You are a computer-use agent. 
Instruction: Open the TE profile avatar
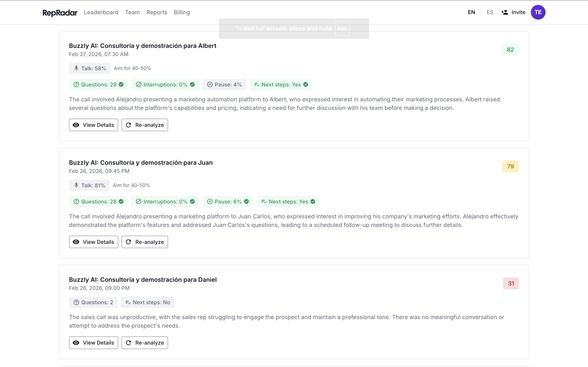538,12
